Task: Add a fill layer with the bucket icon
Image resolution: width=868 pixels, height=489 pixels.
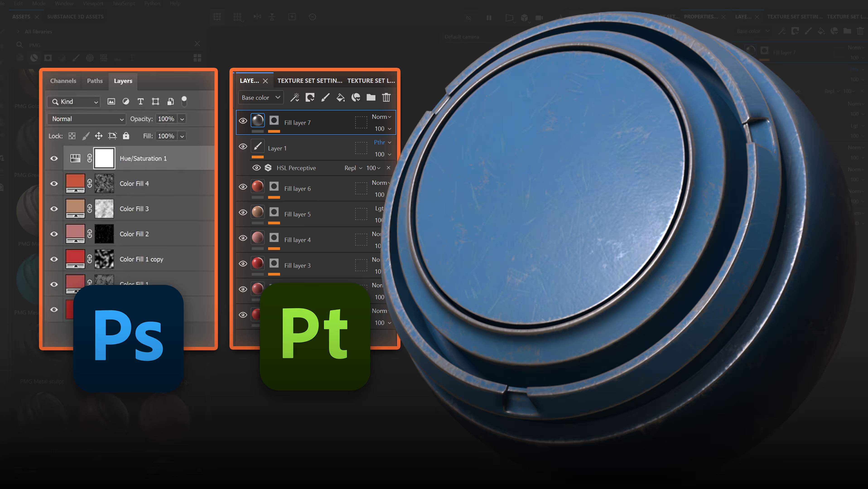Action: pos(340,97)
